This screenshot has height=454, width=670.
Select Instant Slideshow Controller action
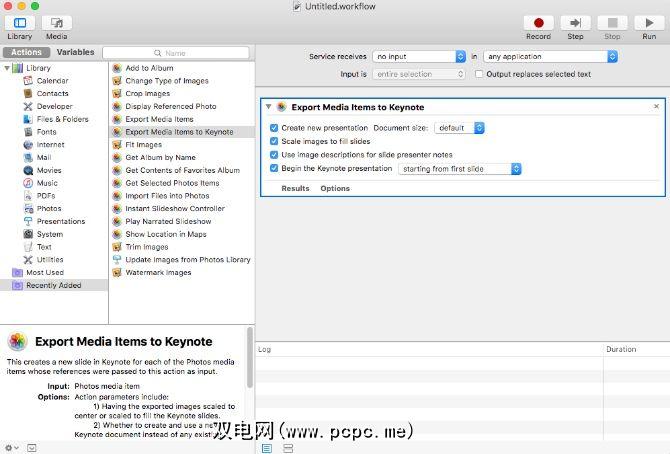click(x=182, y=209)
